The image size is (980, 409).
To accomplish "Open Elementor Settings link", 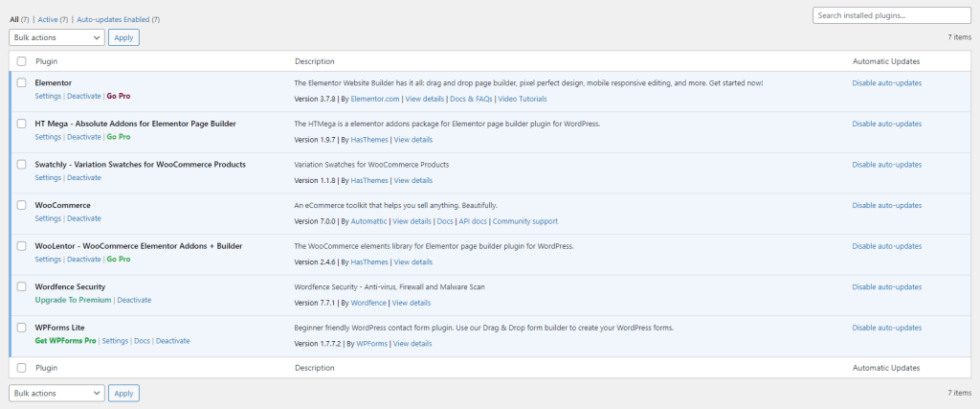I will click(48, 97).
